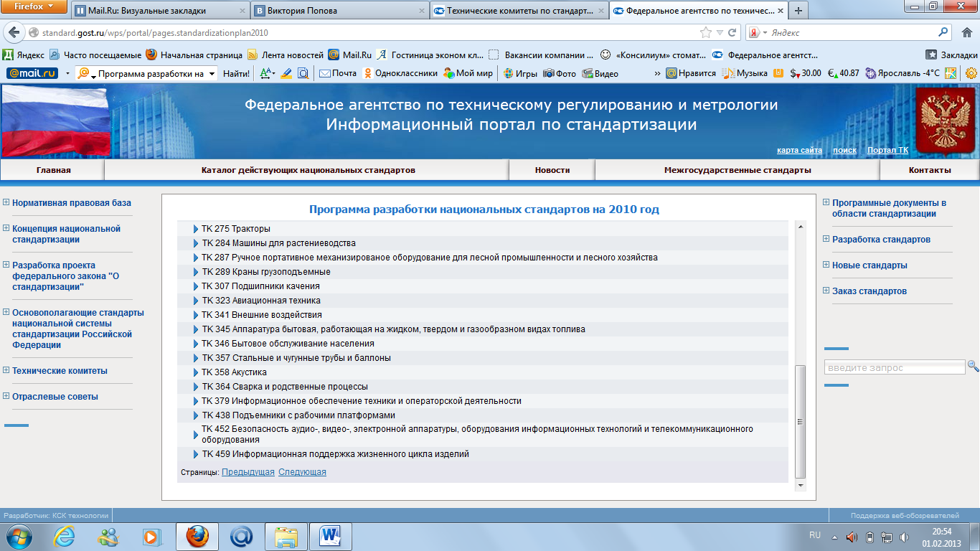Expand Заказ стандартов section
980x551 pixels.
pos(826,291)
